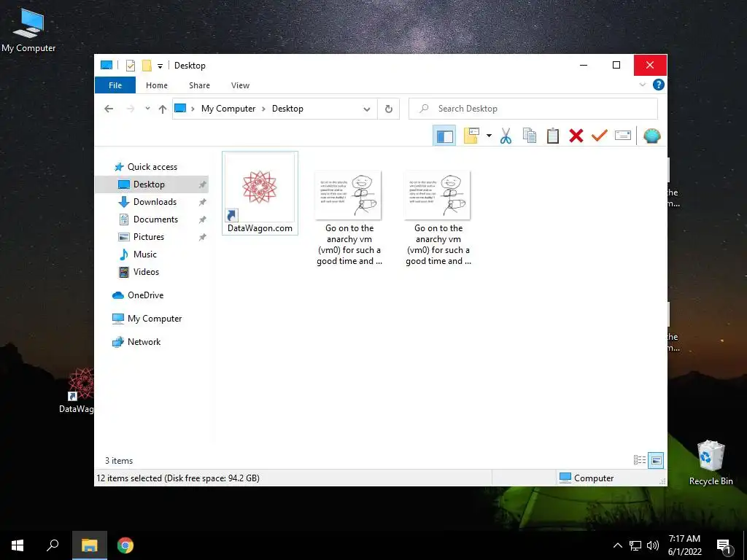Image resolution: width=747 pixels, height=560 pixels.
Task: Switch to the Share ribbon tab
Action: point(199,85)
